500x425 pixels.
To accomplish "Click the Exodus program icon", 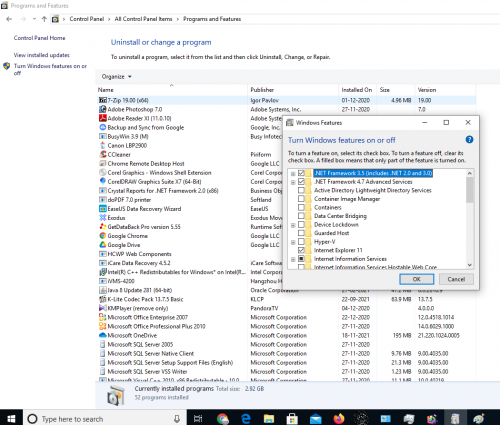I will 103,218.
